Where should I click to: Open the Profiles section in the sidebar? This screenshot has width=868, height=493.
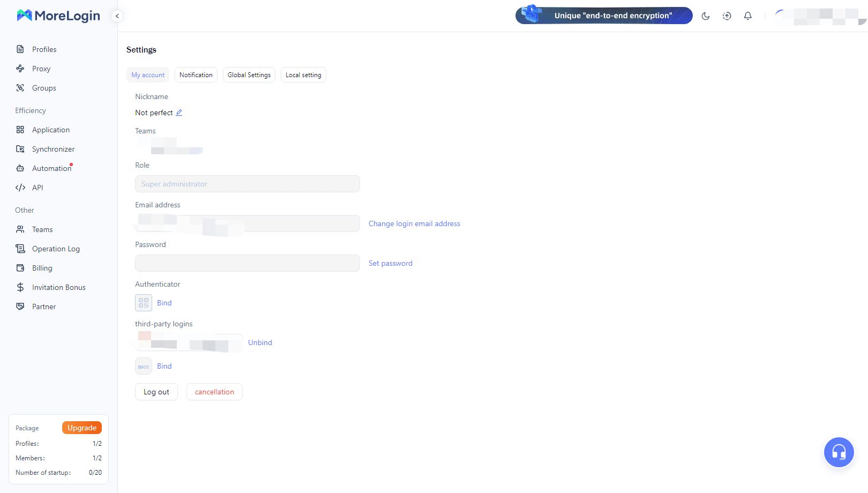coord(44,49)
